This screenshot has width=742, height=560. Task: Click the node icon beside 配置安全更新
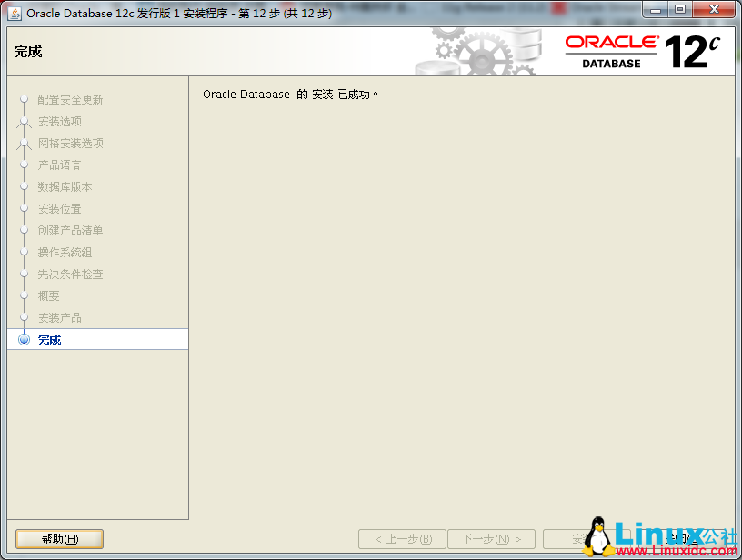pyautogui.click(x=25, y=100)
